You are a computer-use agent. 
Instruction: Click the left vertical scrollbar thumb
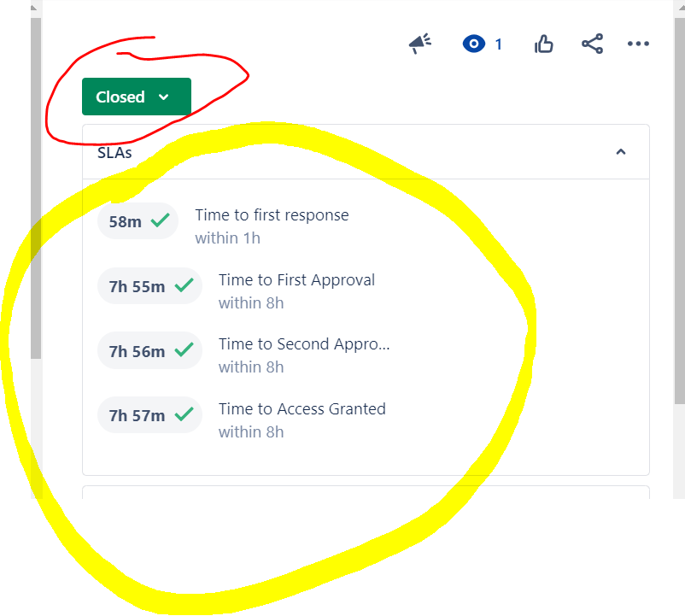click(x=36, y=188)
